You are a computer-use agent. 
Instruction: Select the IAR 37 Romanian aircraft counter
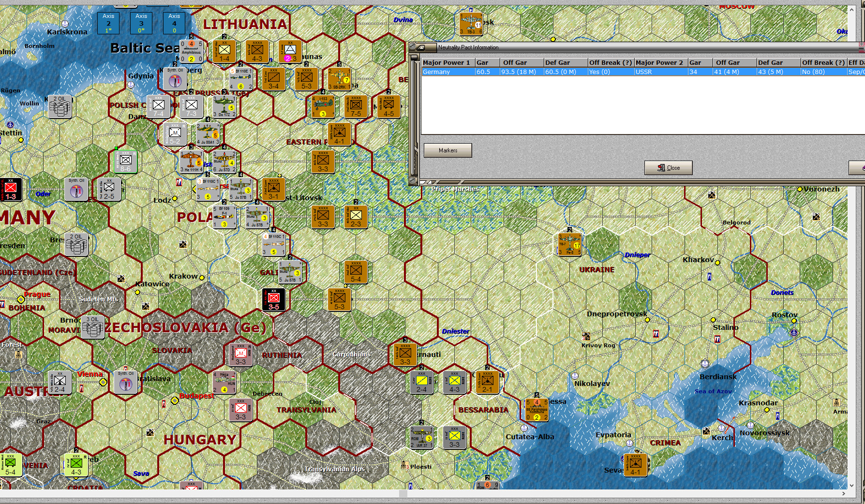[421, 437]
